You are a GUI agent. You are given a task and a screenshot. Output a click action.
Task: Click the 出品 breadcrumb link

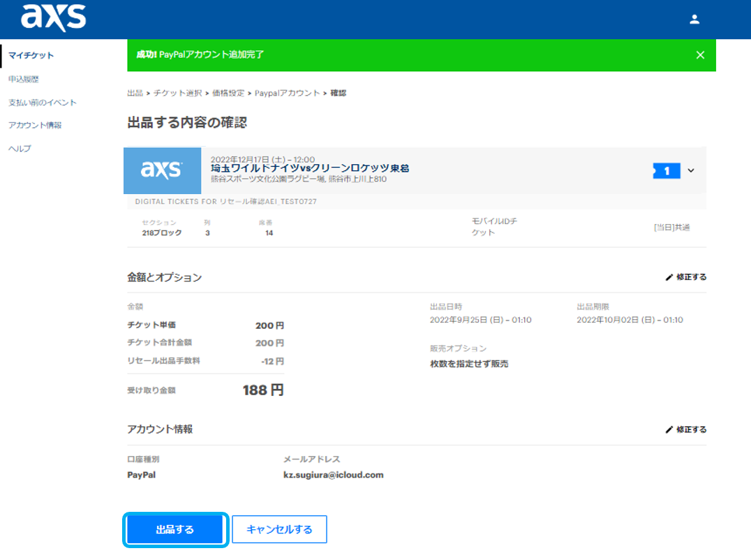[135, 93]
